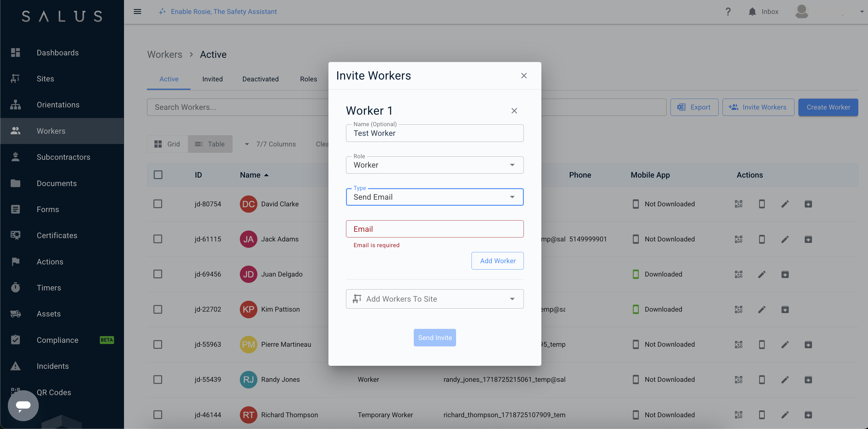Enable Rosie, The Safety Assistant link
Image resolution: width=868 pixels, height=429 pixels.
point(218,11)
